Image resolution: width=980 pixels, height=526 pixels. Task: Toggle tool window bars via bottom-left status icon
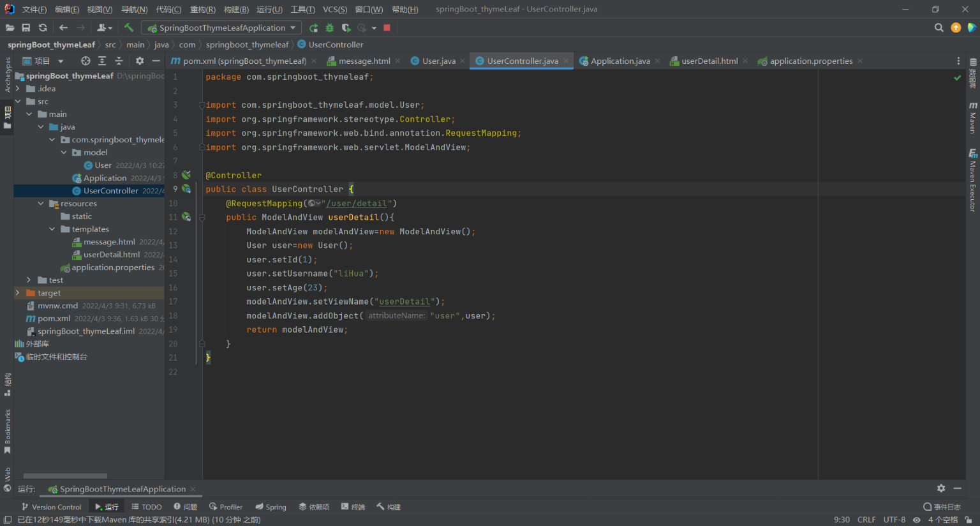pos(7,520)
